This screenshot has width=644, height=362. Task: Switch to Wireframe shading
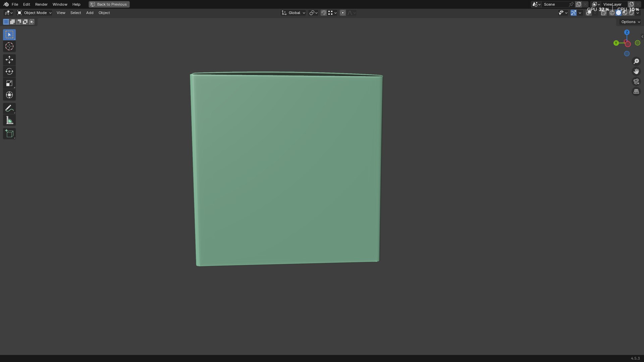pyautogui.click(x=612, y=13)
